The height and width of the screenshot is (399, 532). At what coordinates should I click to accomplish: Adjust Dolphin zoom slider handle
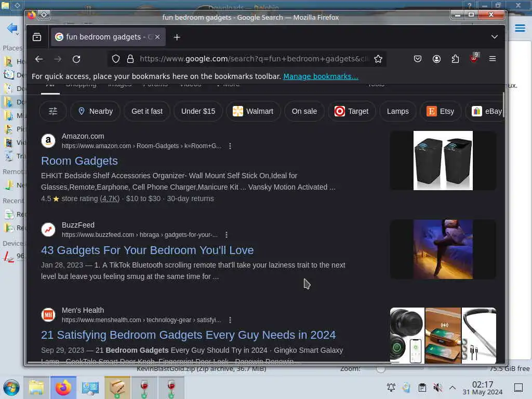[x=381, y=369]
